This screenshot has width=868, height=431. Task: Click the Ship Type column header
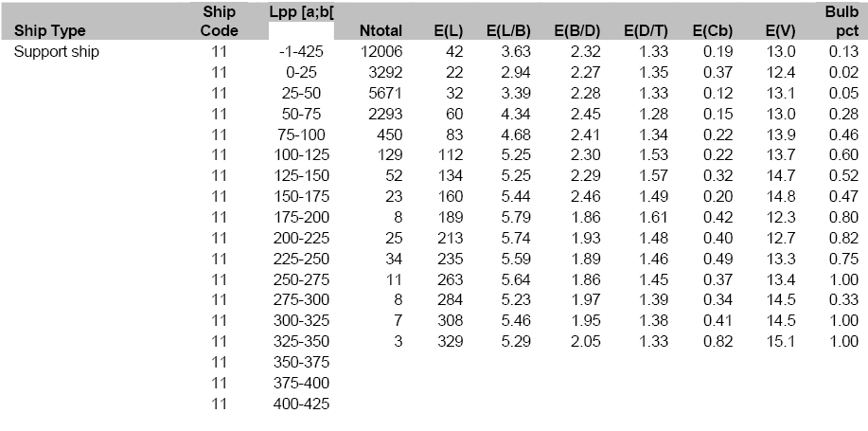tap(49, 31)
